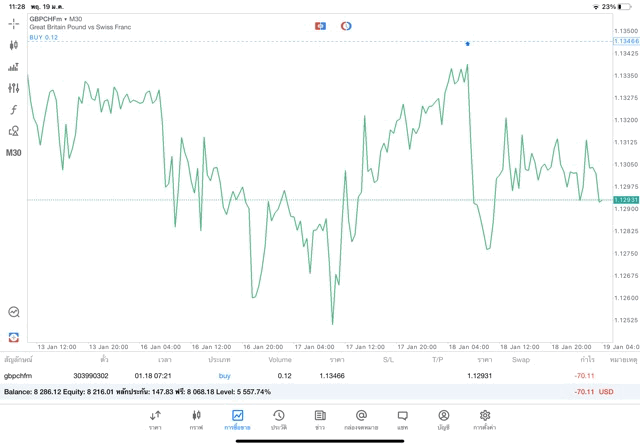Switch to the Quotes (ราคา) tab
This screenshot has height=447, width=640.
(155, 419)
